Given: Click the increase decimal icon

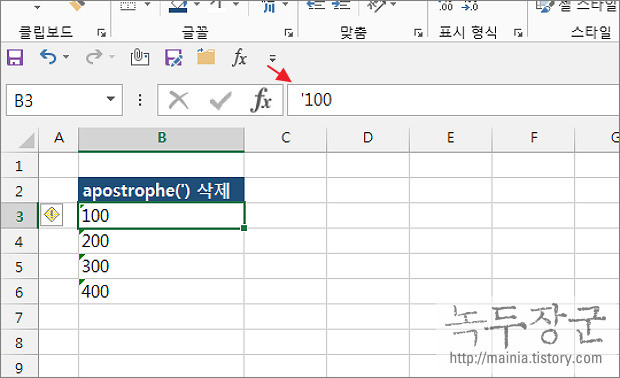Looking at the screenshot, I should point(446,6).
